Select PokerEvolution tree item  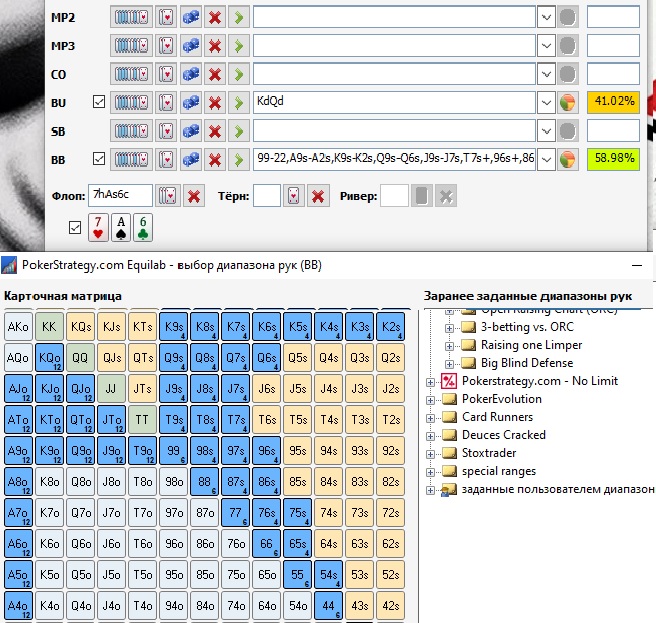tap(502, 399)
